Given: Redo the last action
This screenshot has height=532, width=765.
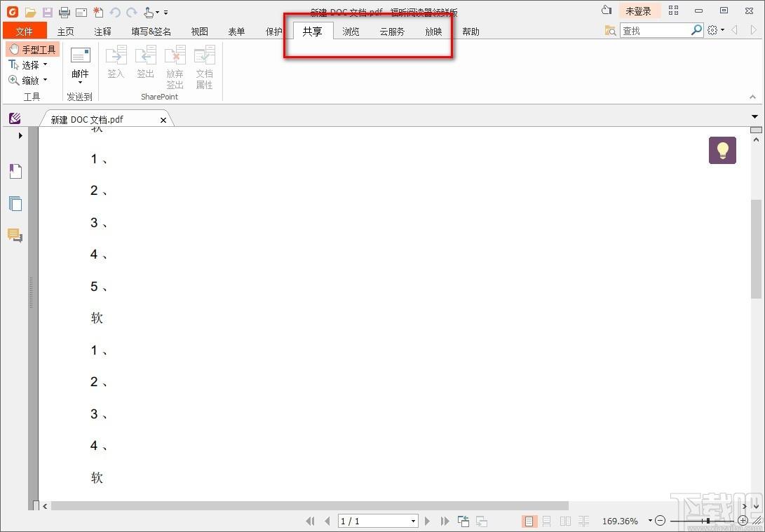Looking at the screenshot, I should (x=131, y=12).
